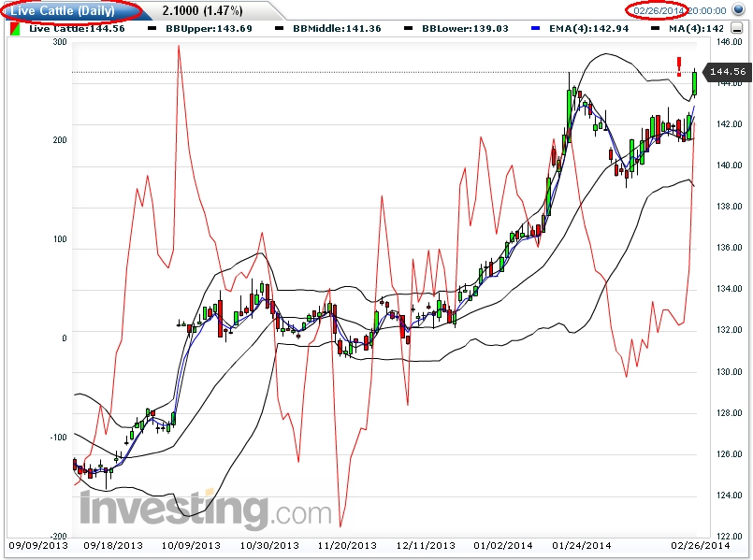Screen dimensions: 753x560
Task: Select the BBLower:139.03 legend entry
Action: click(465, 29)
